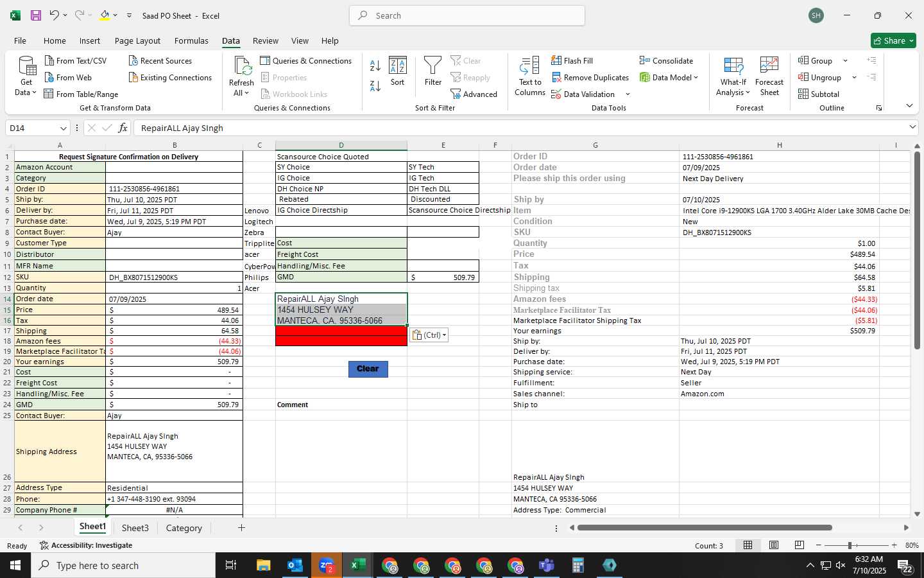This screenshot has width=924, height=578.
Task: Expand the Name Box dropdown
Action: point(63,128)
